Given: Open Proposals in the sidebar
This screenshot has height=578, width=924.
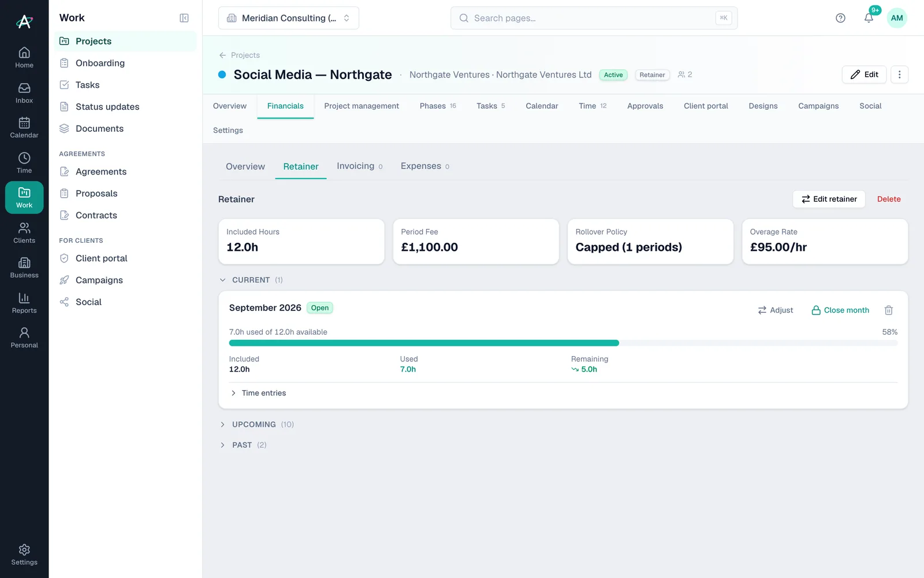Looking at the screenshot, I should point(125,194).
